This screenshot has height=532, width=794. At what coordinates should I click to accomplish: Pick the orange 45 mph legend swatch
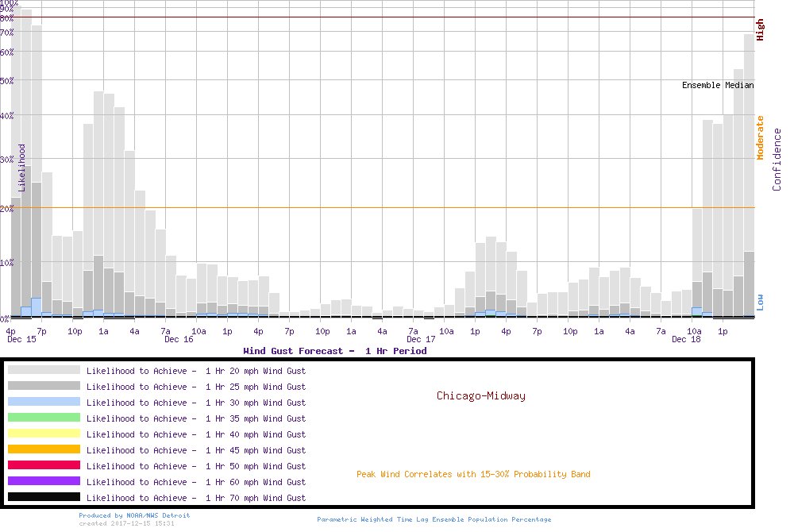[x=44, y=449]
